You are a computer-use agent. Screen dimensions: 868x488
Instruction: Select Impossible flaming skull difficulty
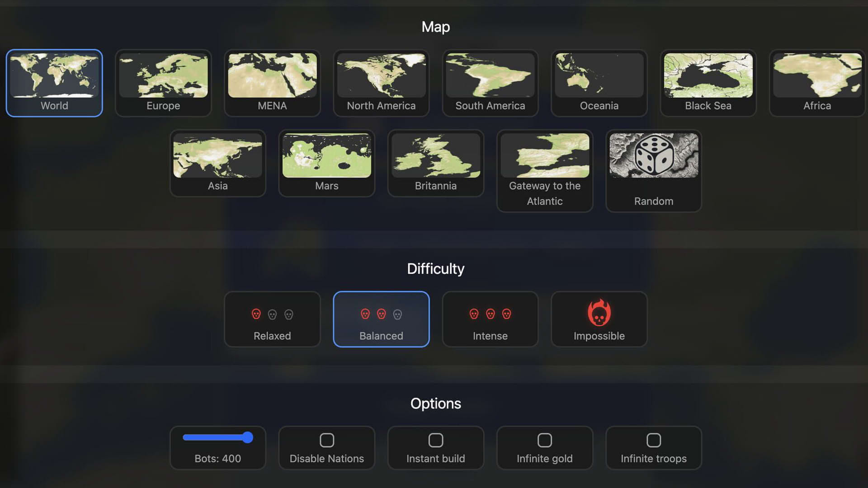coord(599,319)
